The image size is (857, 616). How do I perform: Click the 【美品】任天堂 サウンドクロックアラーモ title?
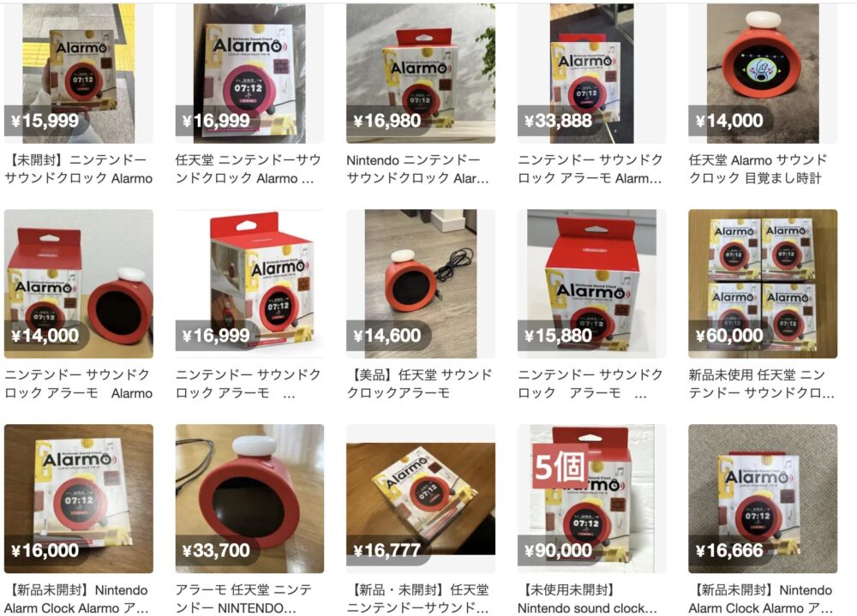tap(420, 384)
